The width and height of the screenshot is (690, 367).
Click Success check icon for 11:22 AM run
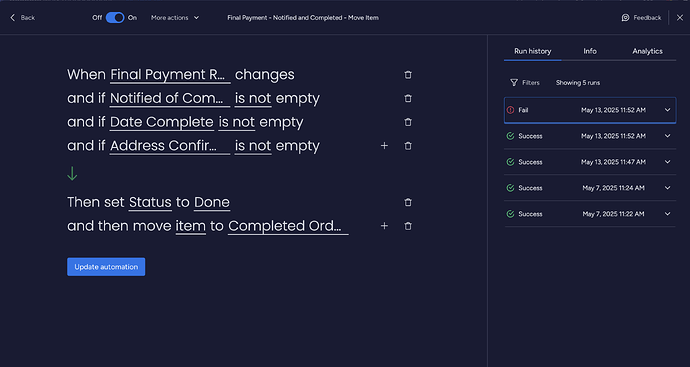point(510,214)
